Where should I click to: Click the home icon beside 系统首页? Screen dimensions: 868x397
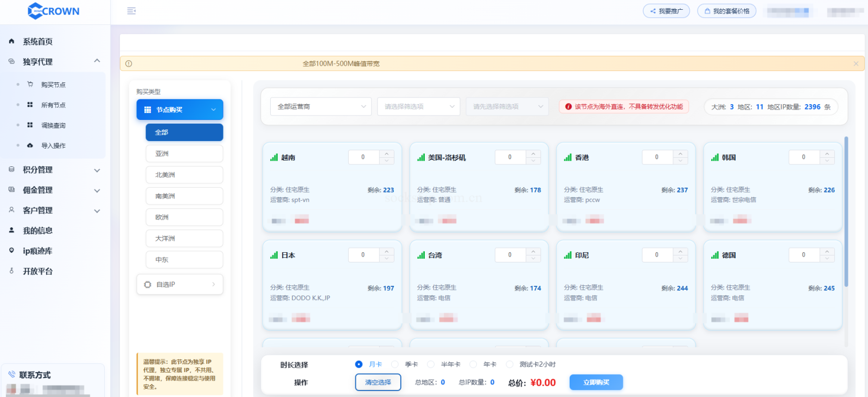tap(11, 41)
